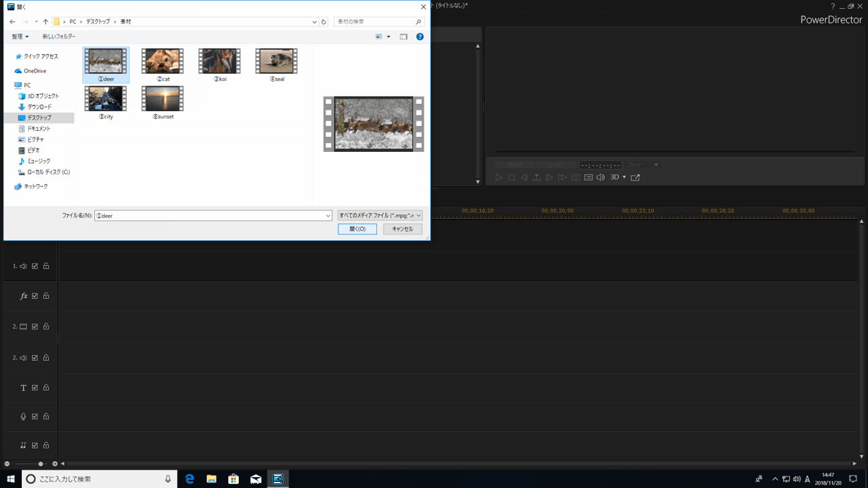Click the preview seek bar
The width and height of the screenshot is (868, 488).
pyautogui.click(x=675, y=151)
